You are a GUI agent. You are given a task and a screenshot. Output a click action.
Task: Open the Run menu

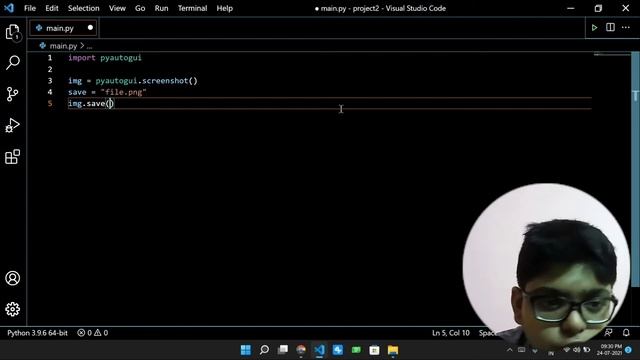pos(161,8)
